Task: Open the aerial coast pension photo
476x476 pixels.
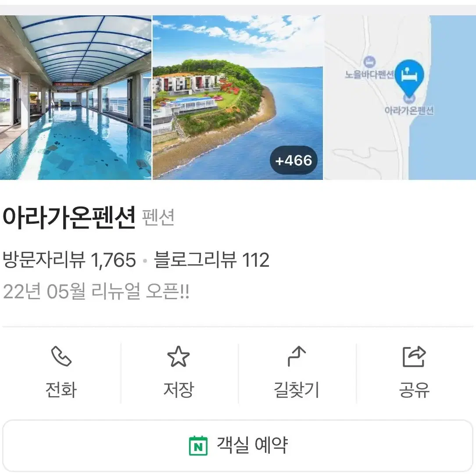Action: pos(238,97)
